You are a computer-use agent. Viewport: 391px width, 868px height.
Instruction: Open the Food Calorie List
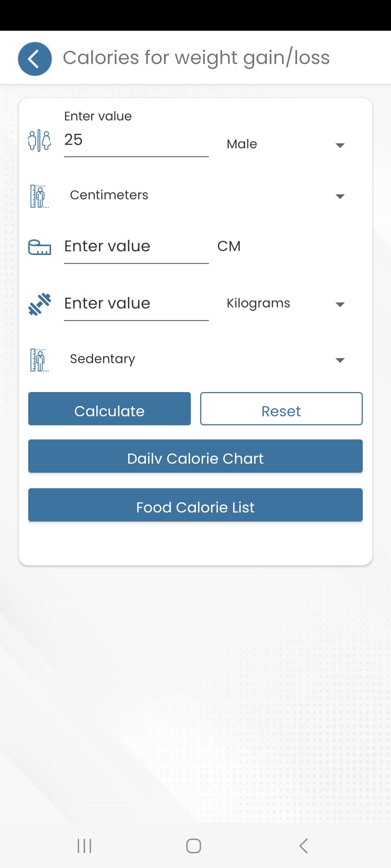pyautogui.click(x=195, y=505)
